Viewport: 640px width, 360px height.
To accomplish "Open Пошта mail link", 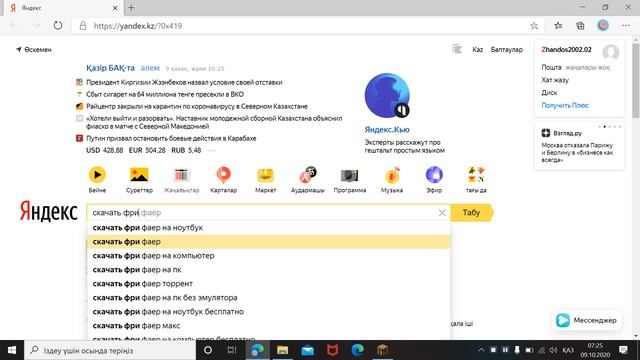I will point(551,67).
